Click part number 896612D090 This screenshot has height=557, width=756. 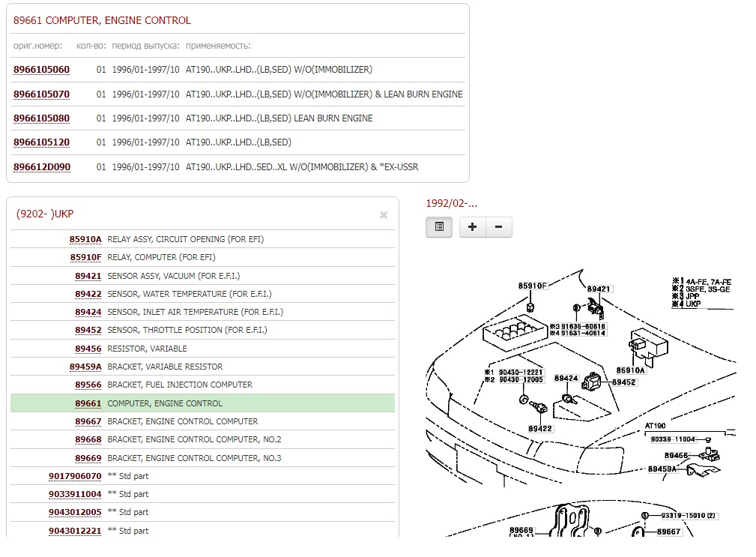(x=41, y=166)
